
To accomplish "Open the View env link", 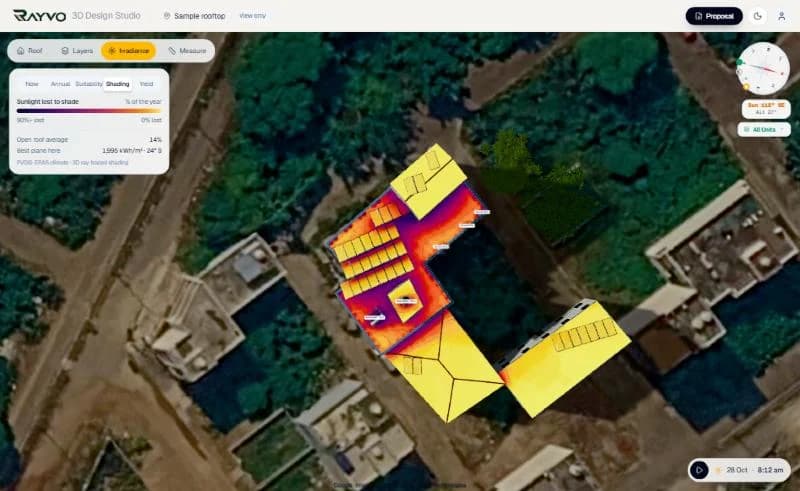I will (253, 16).
